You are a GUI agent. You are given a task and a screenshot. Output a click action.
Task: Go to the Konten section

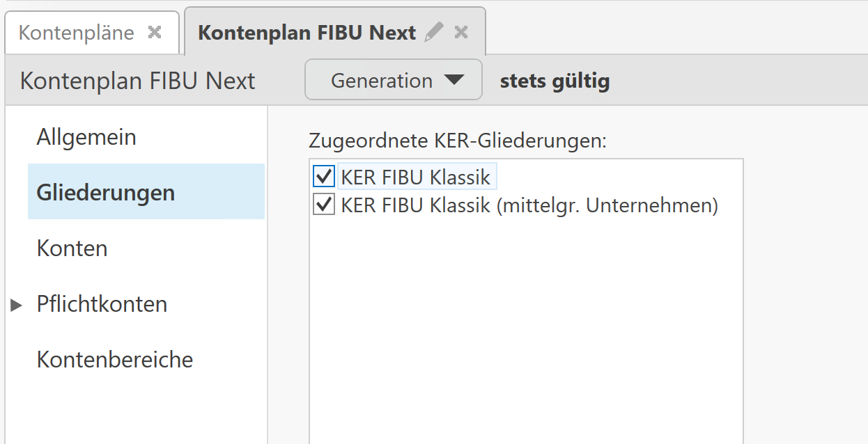click(x=72, y=248)
